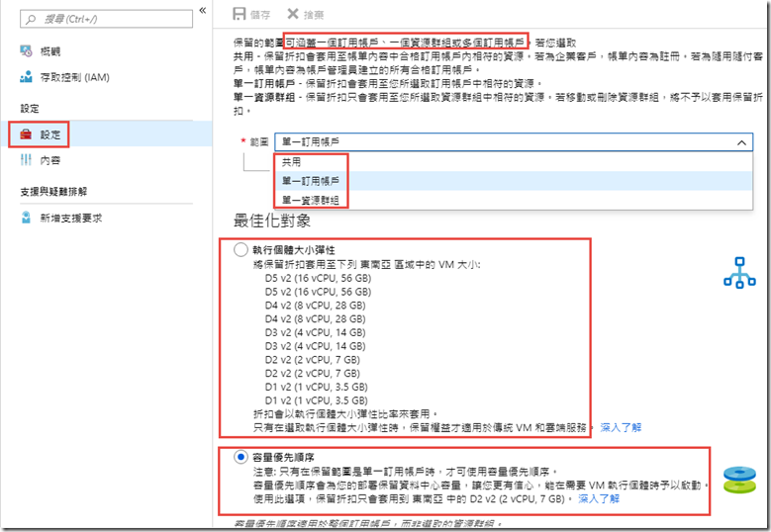Image resolution: width=771 pixels, height=532 pixels.
Task: Choose 共用 from the scope list
Action: point(291,162)
